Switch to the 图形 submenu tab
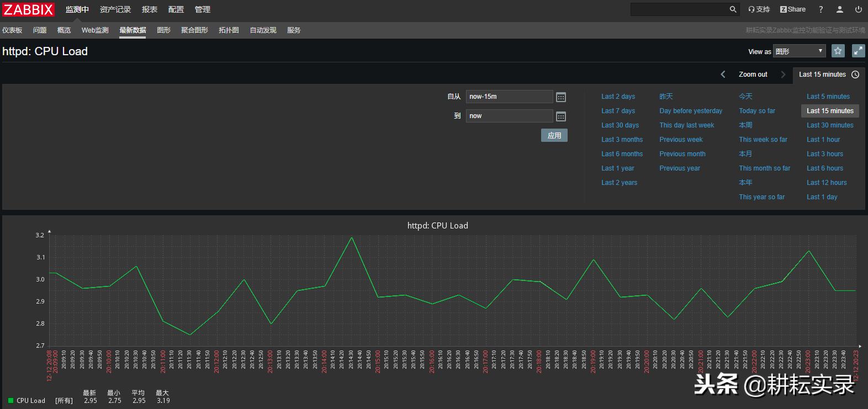The height and width of the screenshot is (409, 868). coord(163,30)
